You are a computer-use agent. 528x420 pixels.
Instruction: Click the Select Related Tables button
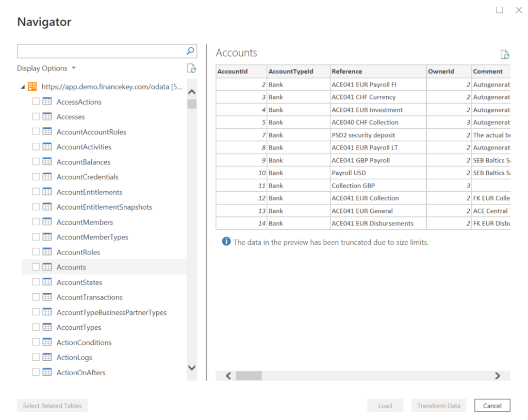coord(52,406)
